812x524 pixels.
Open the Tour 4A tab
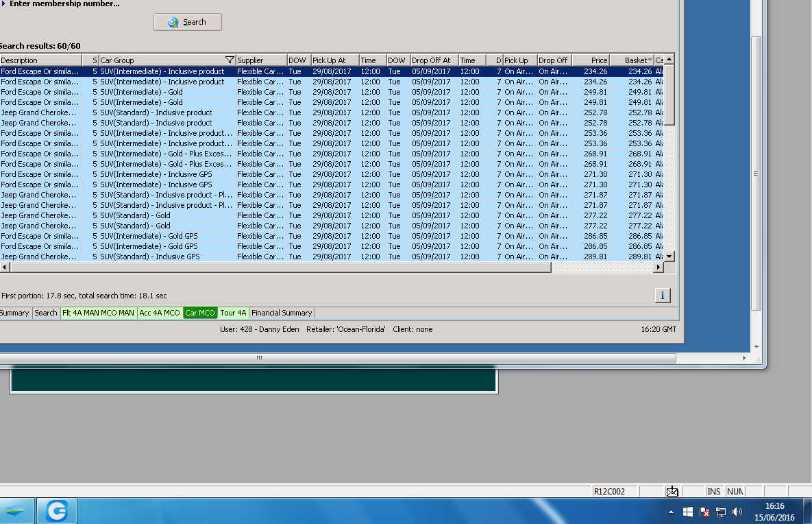233,313
